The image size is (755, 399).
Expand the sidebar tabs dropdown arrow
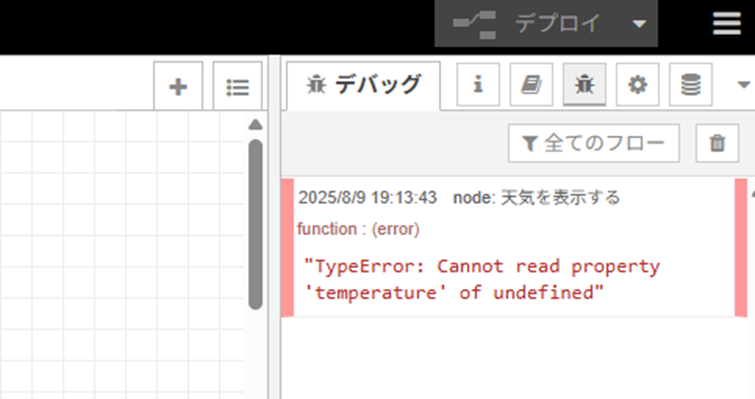(x=743, y=85)
